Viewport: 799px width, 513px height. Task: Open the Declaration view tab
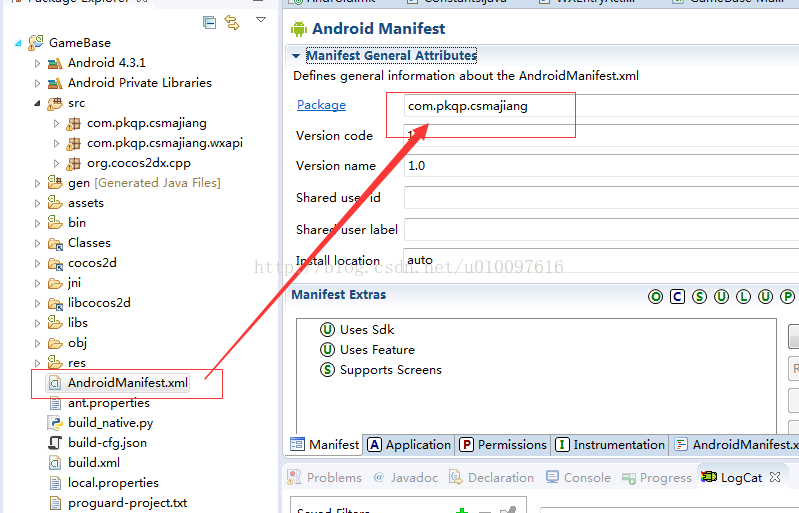(x=491, y=478)
